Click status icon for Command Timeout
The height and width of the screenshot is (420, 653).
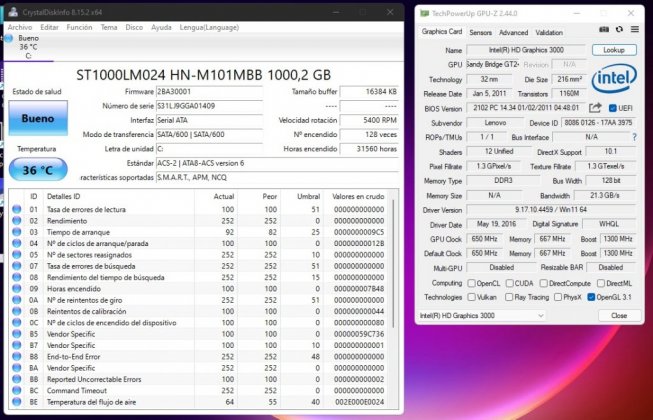tap(17, 390)
